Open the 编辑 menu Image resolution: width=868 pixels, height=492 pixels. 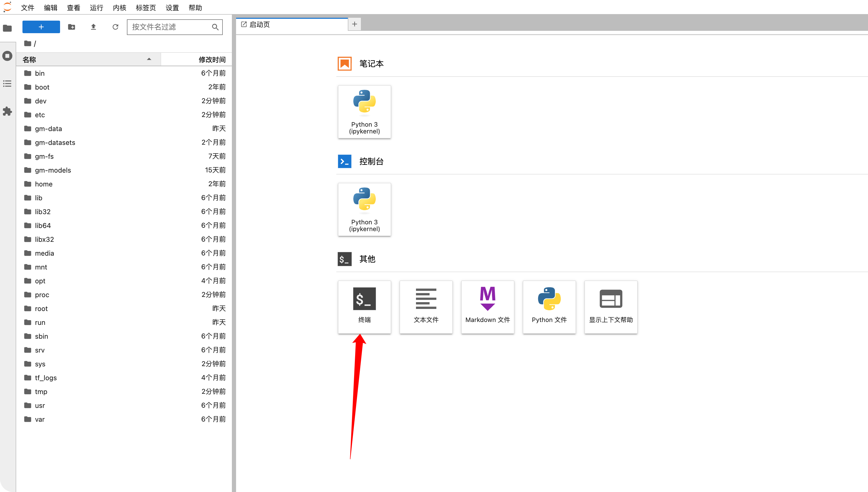click(51, 7)
